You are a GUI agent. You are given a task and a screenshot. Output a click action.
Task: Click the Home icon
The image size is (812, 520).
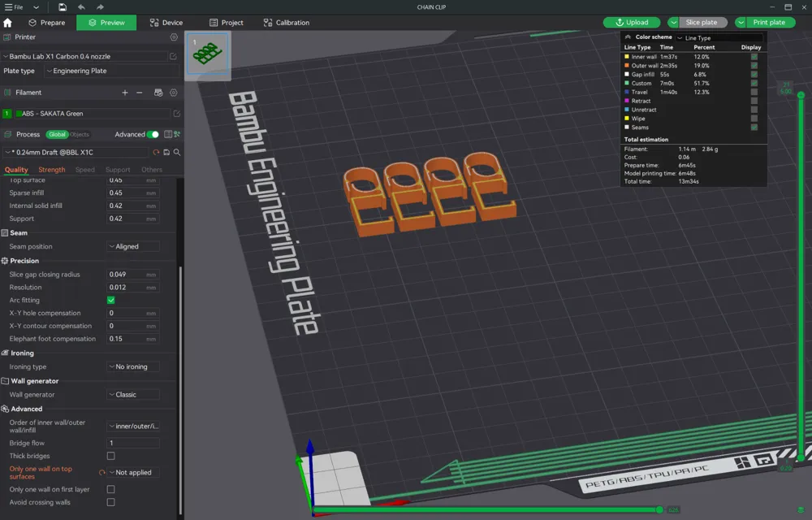tap(7, 23)
